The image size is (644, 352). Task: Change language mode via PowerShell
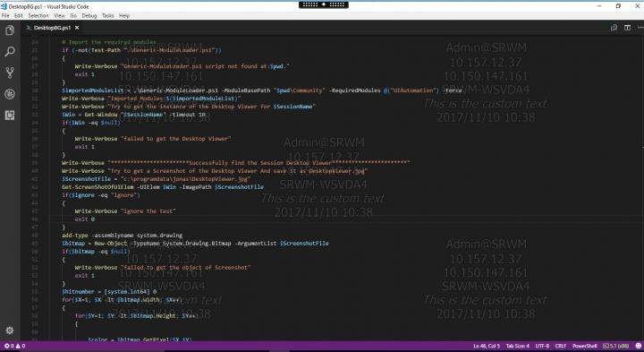point(584,346)
